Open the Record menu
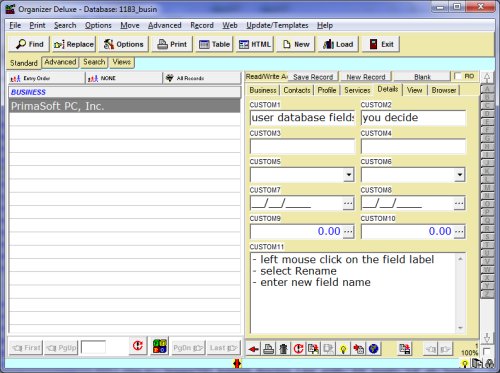Image resolution: width=500 pixels, height=373 pixels. pos(202,25)
